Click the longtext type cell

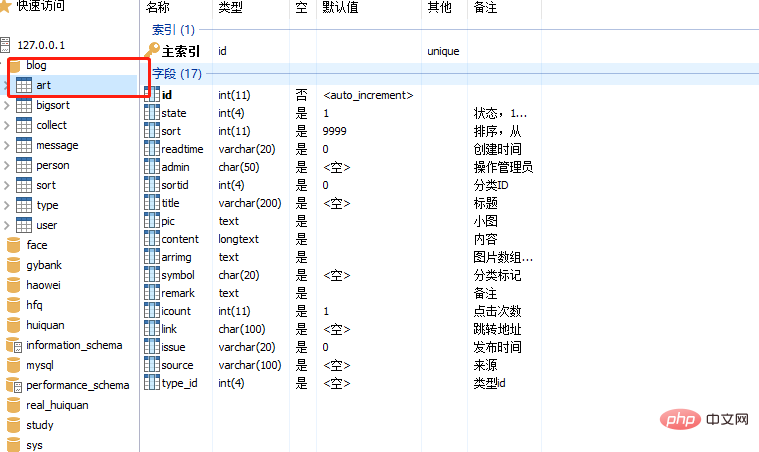[x=239, y=239]
